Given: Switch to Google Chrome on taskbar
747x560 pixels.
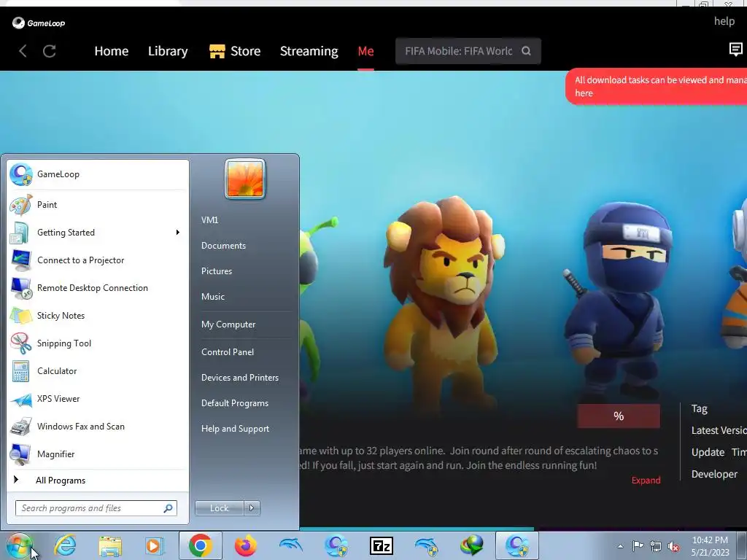Looking at the screenshot, I should (201, 545).
